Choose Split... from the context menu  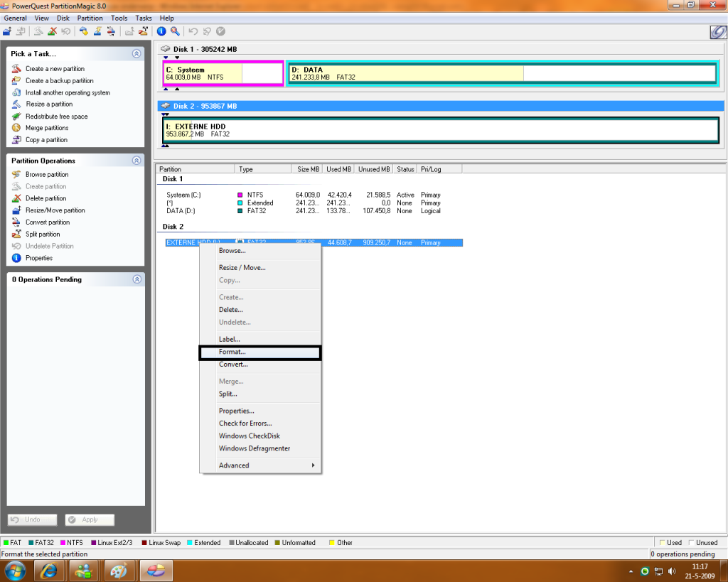[260, 394]
